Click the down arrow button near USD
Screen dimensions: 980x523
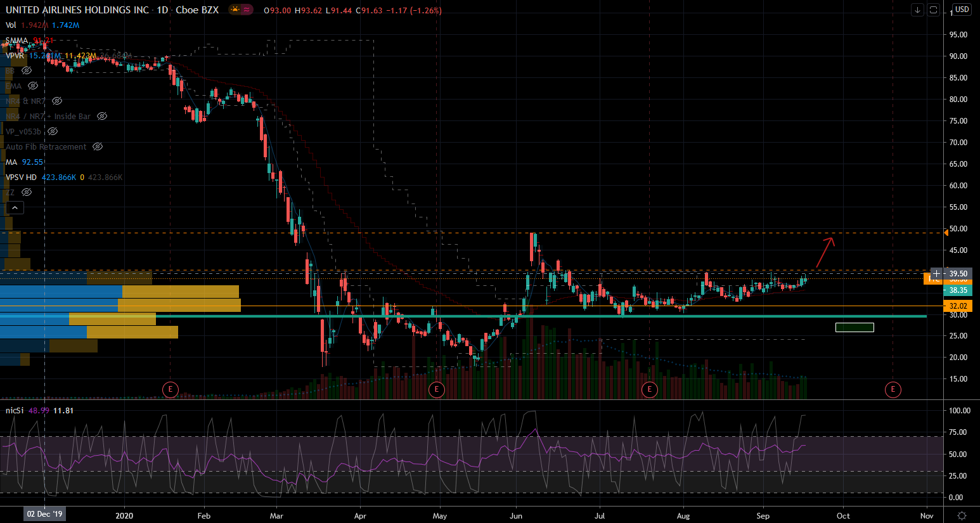point(917,10)
